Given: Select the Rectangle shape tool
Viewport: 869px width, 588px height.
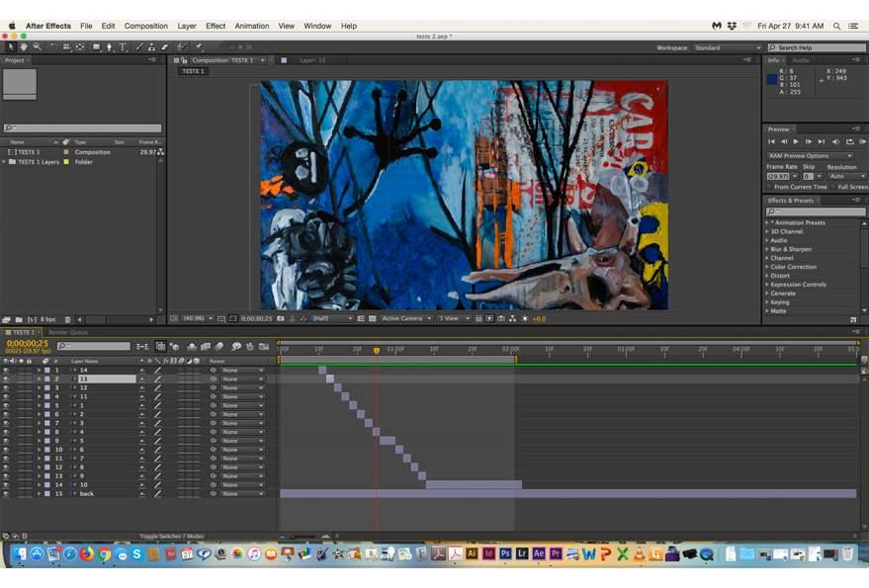Looking at the screenshot, I should 97,47.
